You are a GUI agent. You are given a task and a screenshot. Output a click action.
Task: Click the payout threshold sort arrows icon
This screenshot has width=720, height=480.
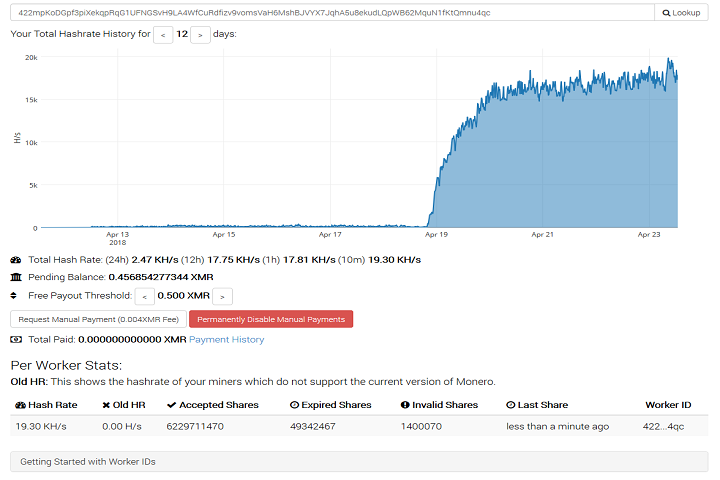14,295
